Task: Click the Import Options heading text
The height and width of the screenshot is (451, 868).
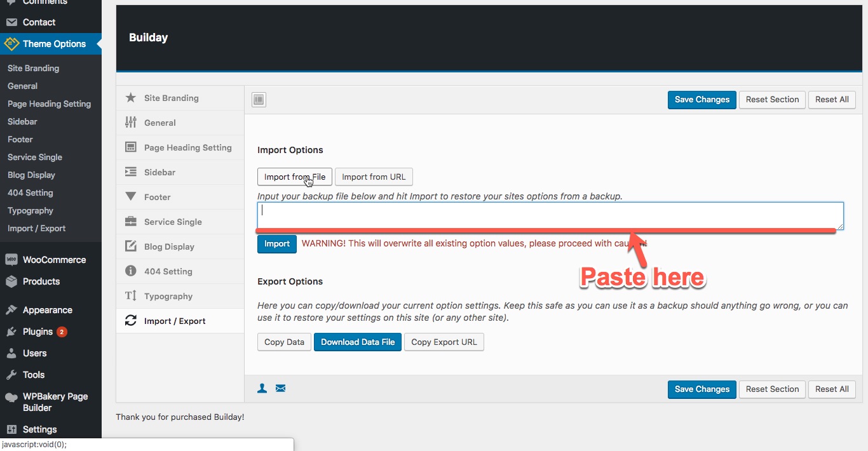Action: coord(290,150)
